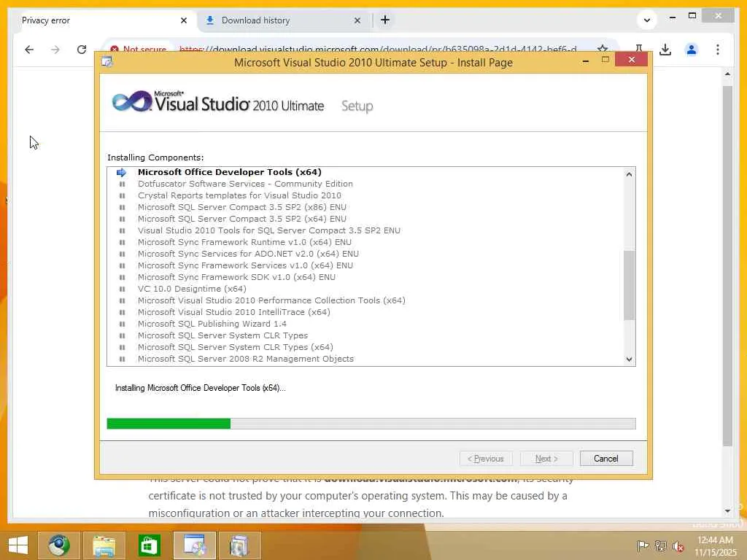Image resolution: width=747 pixels, height=560 pixels.
Task: Click the Action Center flag icon
Action: coord(642,545)
